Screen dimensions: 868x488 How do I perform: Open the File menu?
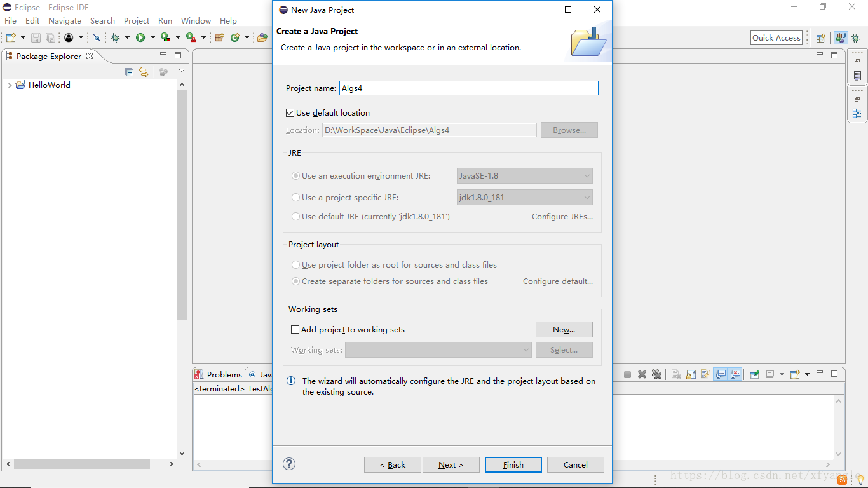11,20
